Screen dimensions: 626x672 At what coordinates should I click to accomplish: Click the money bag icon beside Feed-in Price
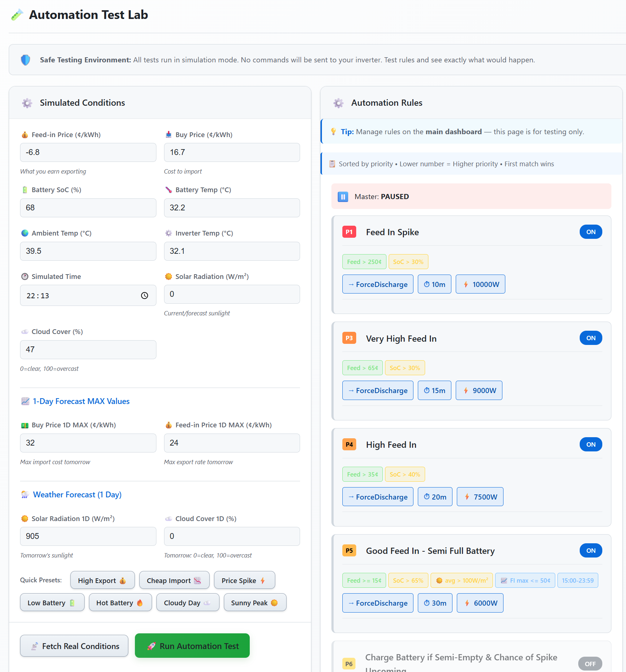pos(24,134)
